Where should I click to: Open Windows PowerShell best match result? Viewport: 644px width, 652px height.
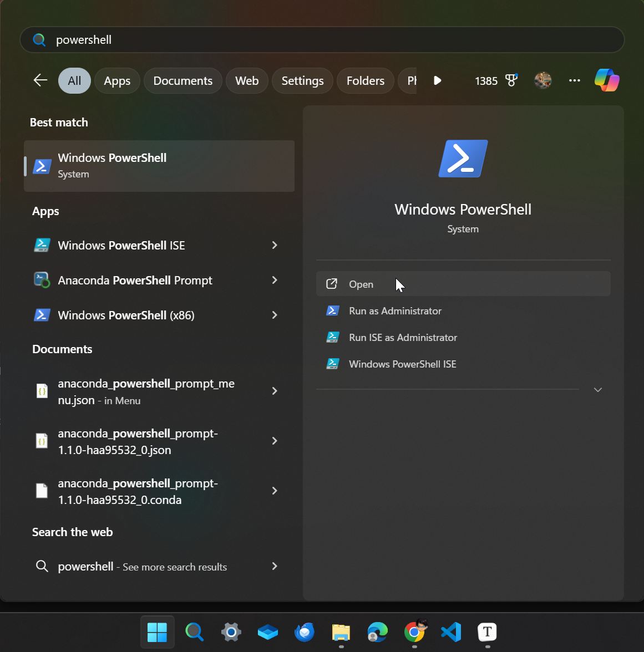coord(159,166)
